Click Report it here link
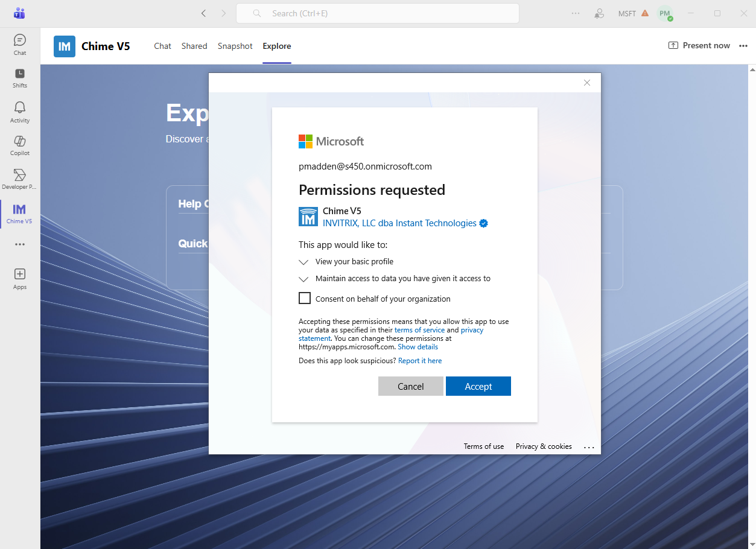 (x=420, y=361)
